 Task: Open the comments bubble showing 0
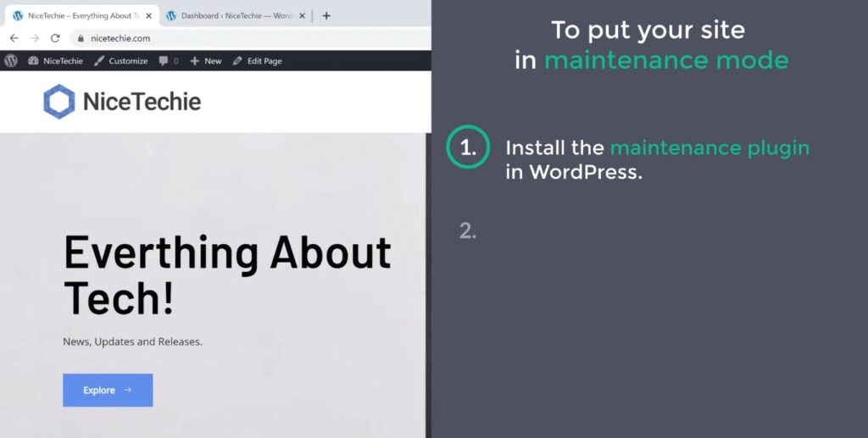coord(169,61)
